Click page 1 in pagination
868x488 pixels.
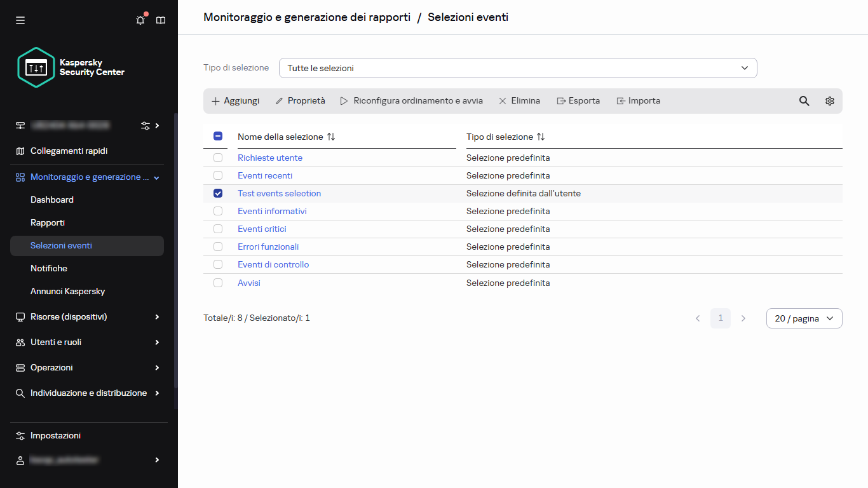click(x=720, y=318)
